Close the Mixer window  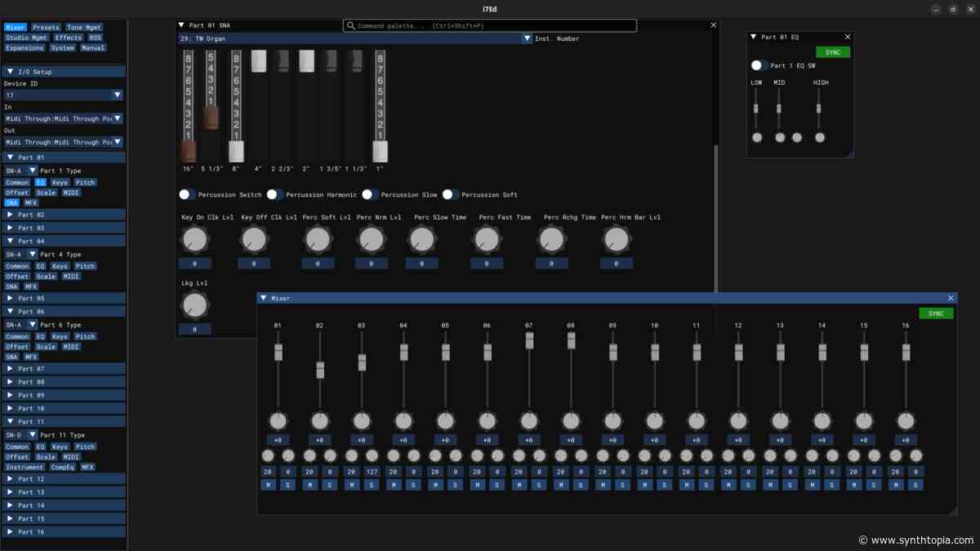[951, 298]
